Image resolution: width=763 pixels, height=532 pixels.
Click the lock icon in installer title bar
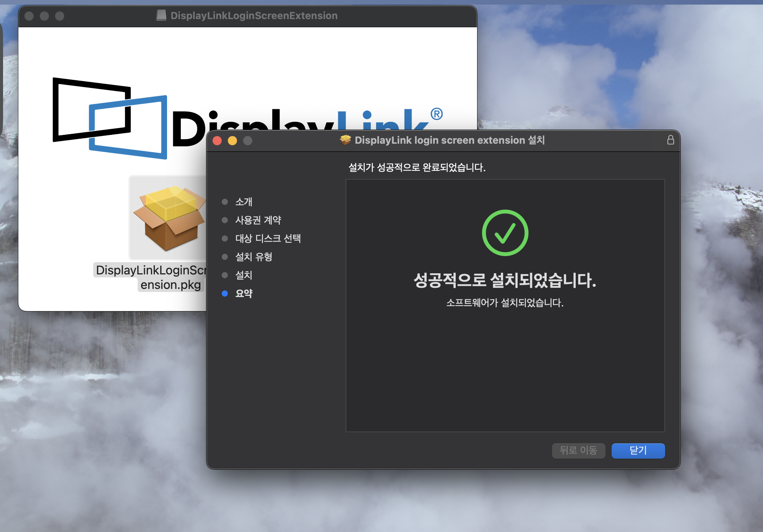point(670,140)
